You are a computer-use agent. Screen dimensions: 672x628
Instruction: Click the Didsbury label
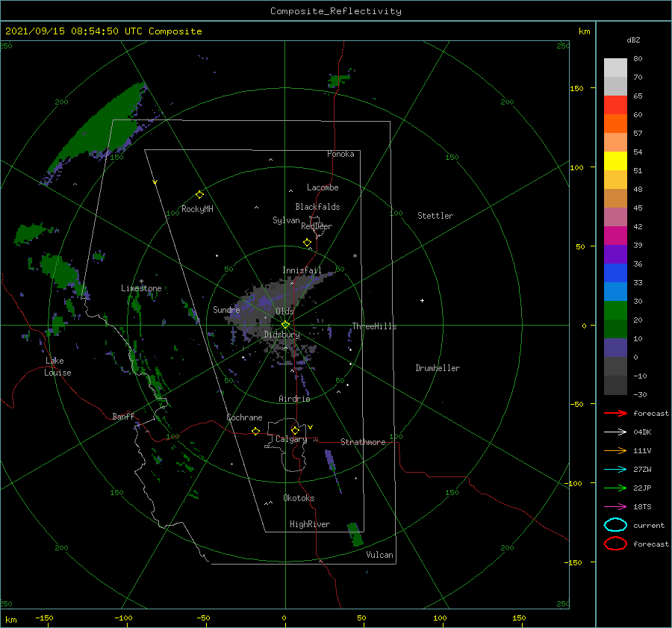point(281,335)
